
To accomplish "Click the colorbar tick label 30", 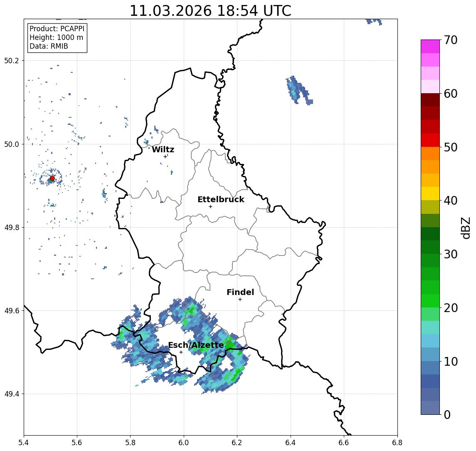I will [450, 254].
